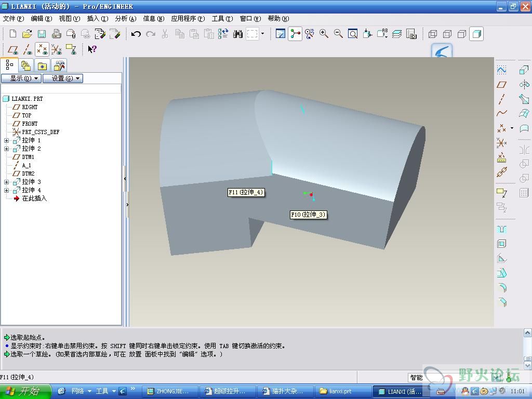Open the 显示 dropdown in model tree
Viewport: 532px width, 399px height.
pos(21,78)
